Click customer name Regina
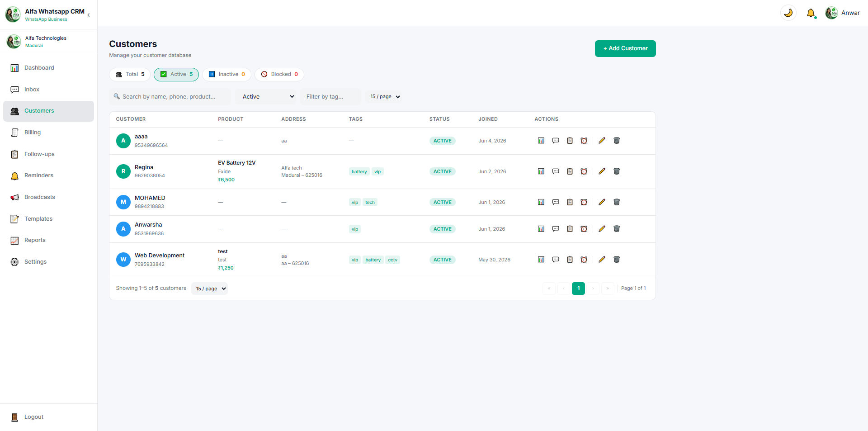 144,167
